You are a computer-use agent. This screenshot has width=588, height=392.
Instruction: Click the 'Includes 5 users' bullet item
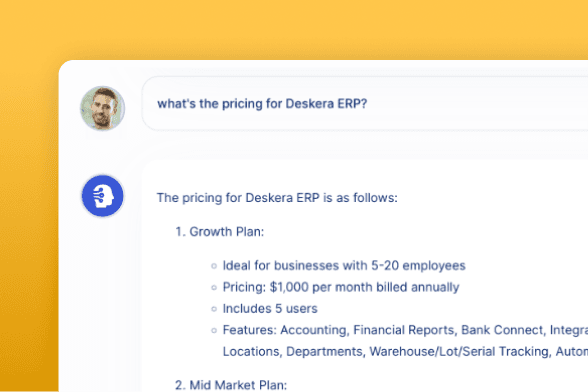[x=270, y=309]
